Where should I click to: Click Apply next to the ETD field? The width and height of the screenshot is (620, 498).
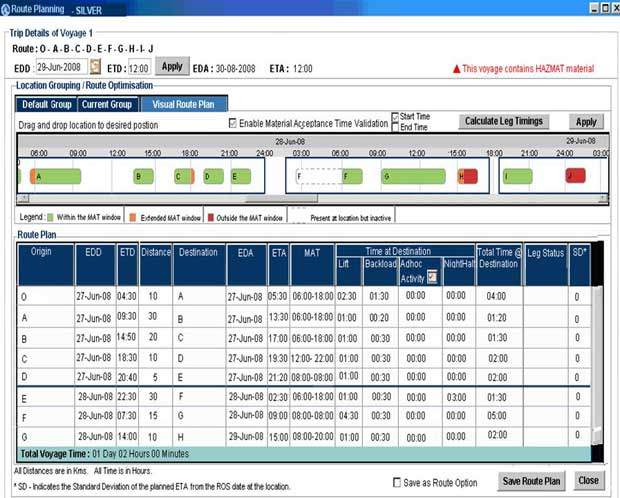(172, 67)
